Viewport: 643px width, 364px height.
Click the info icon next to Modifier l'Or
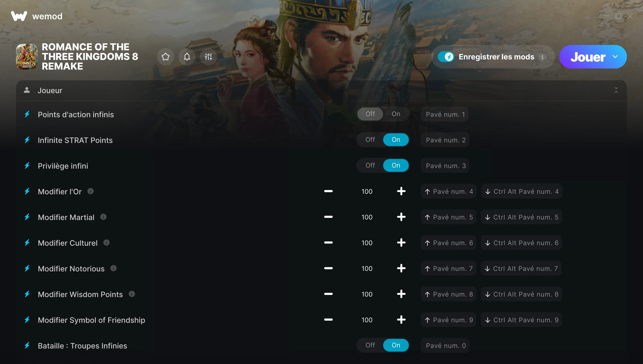91,191
